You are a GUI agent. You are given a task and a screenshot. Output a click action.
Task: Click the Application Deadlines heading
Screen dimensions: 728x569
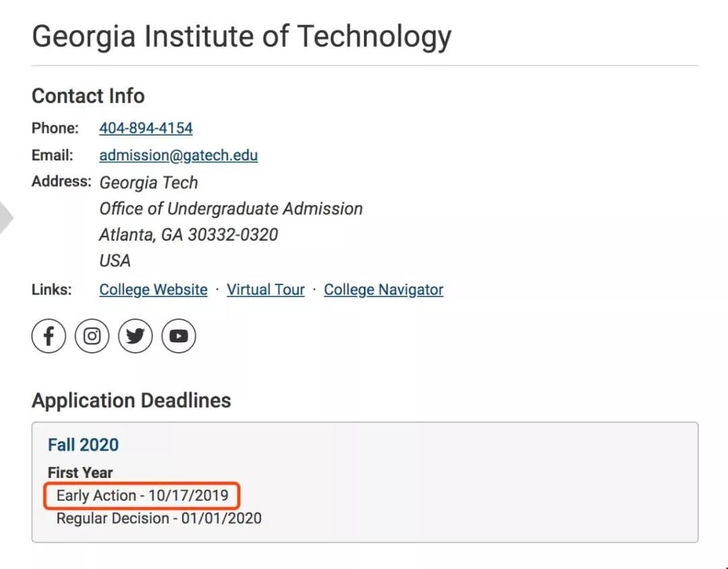coord(131,400)
